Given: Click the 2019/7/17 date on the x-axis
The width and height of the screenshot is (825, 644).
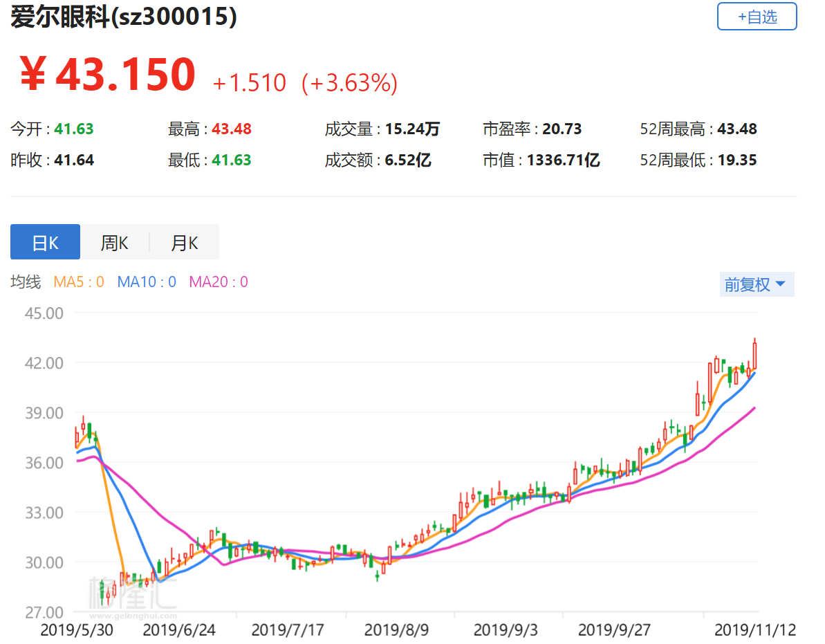Looking at the screenshot, I should coord(288,629).
